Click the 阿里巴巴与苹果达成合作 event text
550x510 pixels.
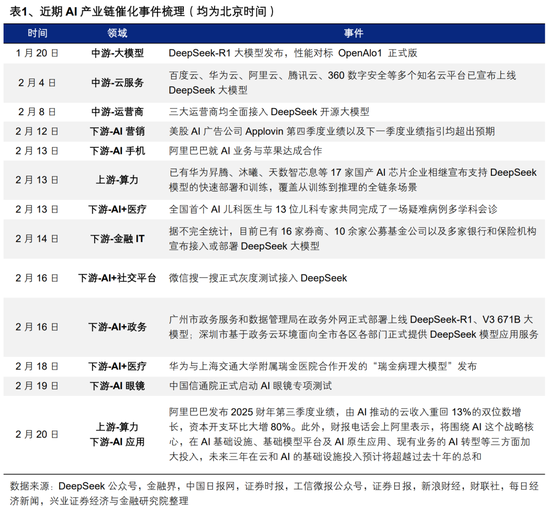point(245,151)
